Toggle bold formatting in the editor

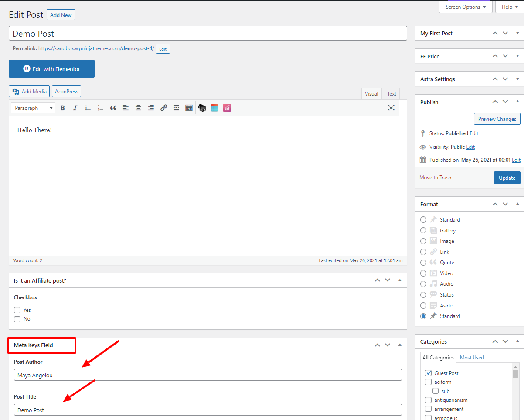(x=63, y=108)
